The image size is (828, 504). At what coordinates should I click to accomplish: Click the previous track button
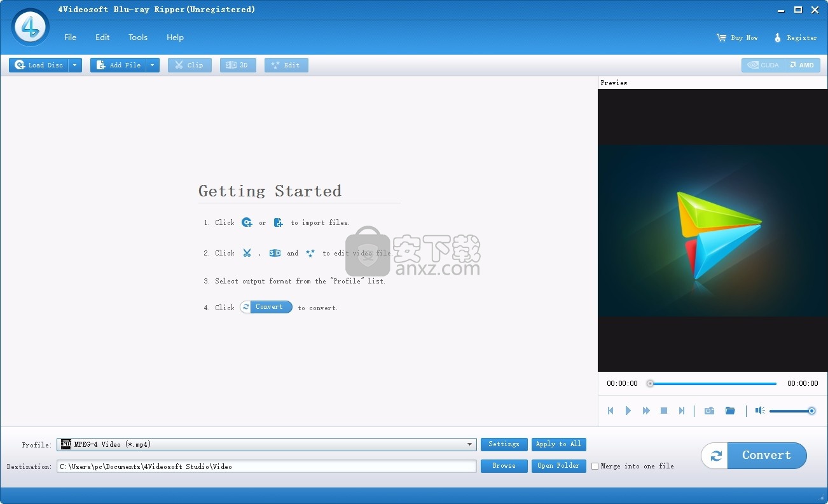coord(611,411)
